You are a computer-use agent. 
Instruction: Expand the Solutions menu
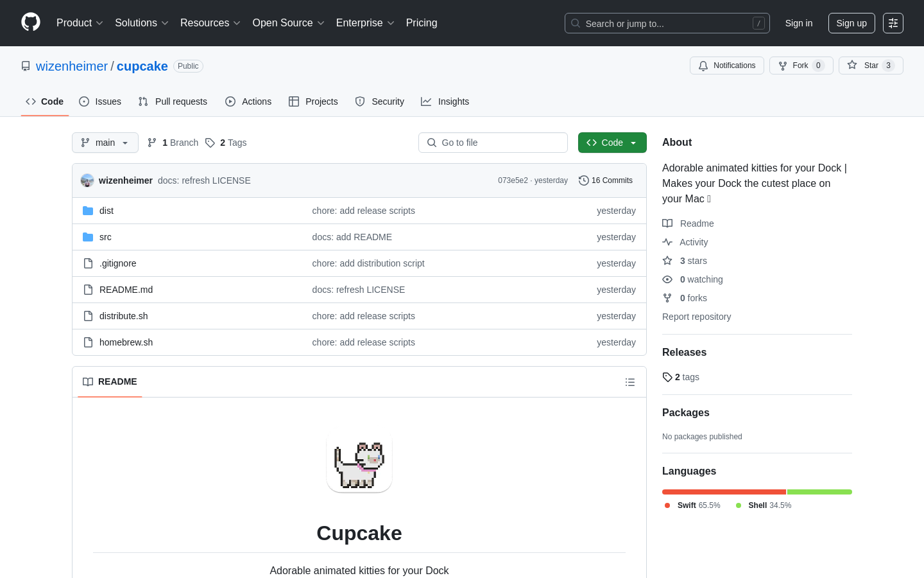click(x=142, y=23)
